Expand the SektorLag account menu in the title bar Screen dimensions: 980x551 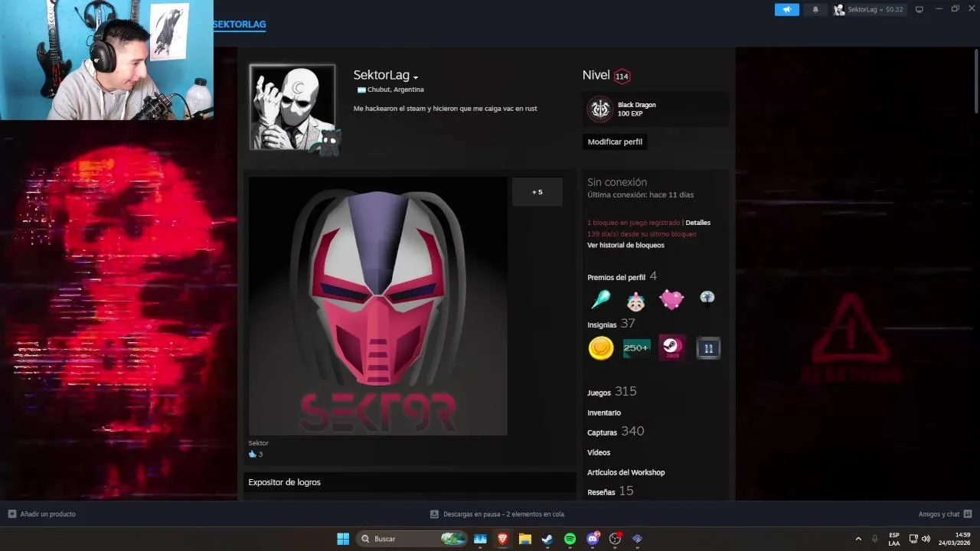[868, 9]
